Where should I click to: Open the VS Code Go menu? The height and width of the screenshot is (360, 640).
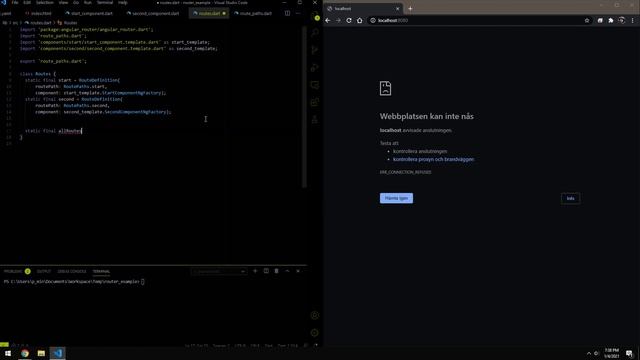point(76,2)
